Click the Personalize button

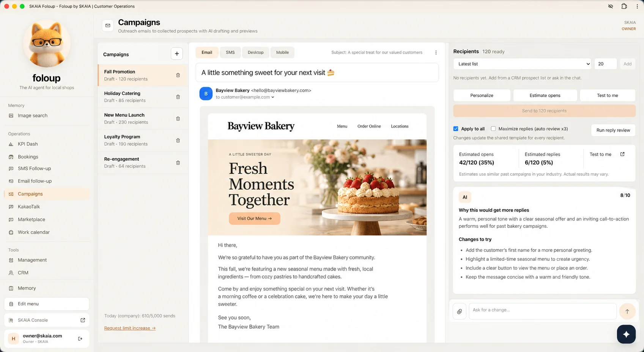point(482,95)
